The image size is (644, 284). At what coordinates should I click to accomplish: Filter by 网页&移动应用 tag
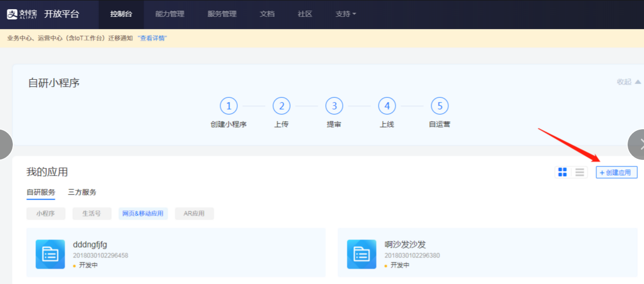[x=143, y=214]
